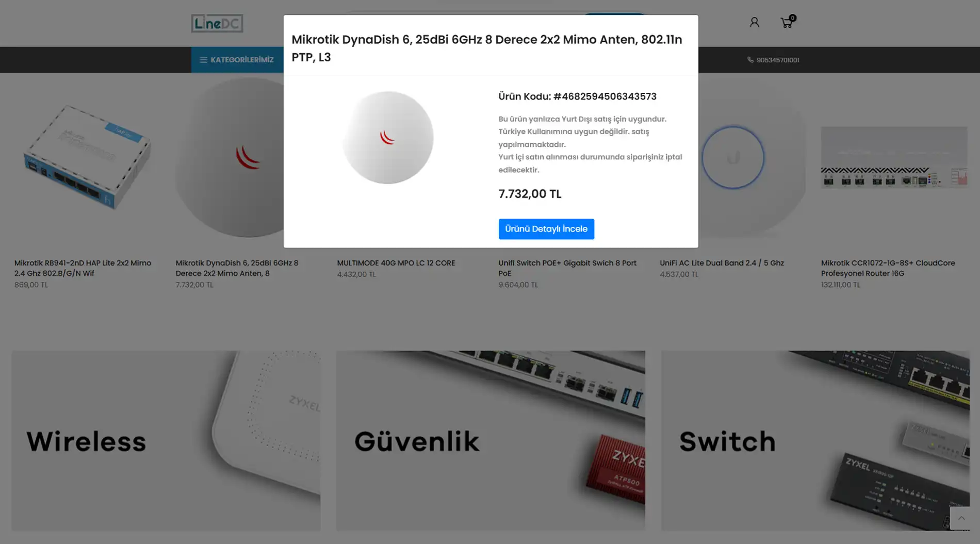The height and width of the screenshot is (544, 980).
Task: Open the Switch category banner
Action: (x=815, y=441)
